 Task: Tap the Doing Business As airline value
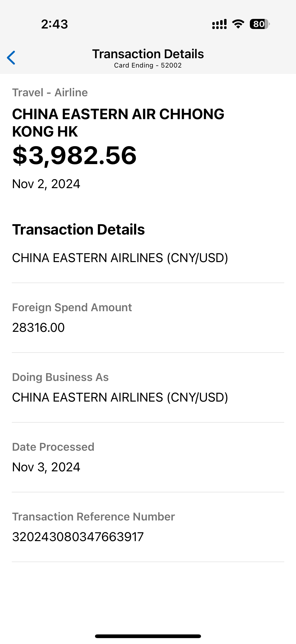[120, 397]
